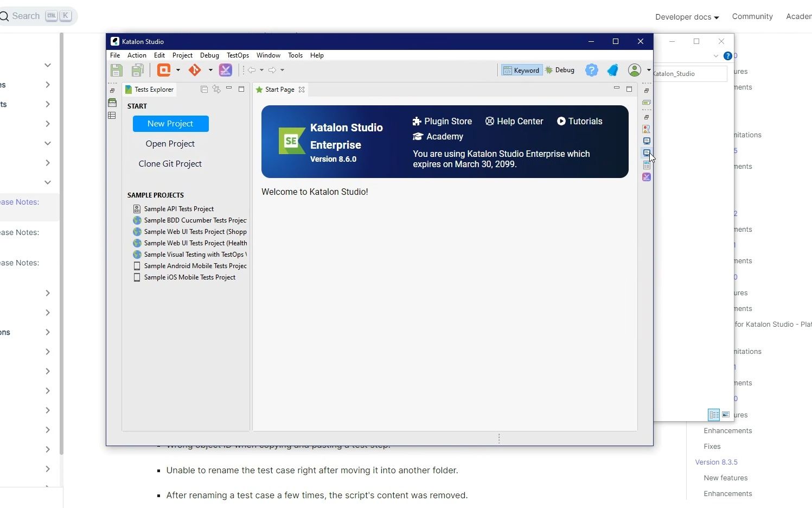The height and width of the screenshot is (508, 812).
Task: Open dropdown arrow beside the Git icon
Action: (x=210, y=70)
